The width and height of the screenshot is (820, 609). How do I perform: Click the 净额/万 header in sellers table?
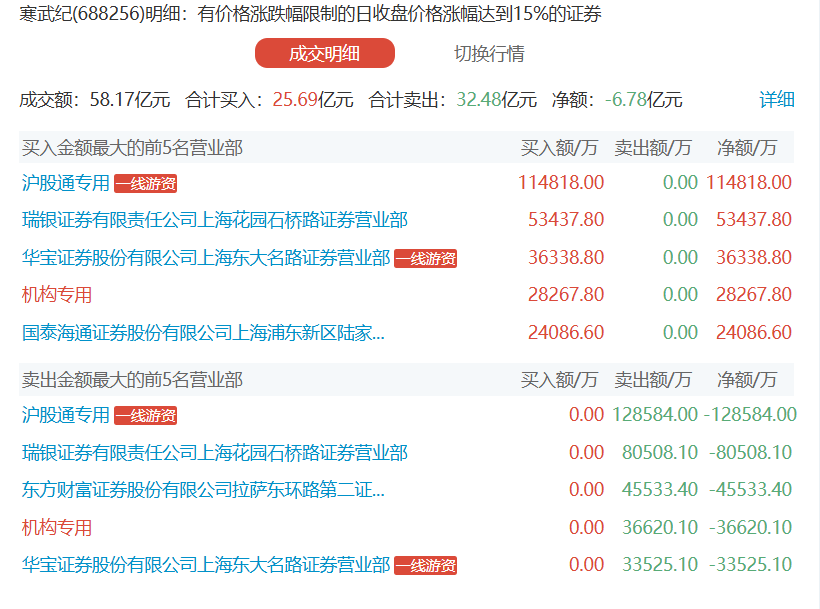746,380
